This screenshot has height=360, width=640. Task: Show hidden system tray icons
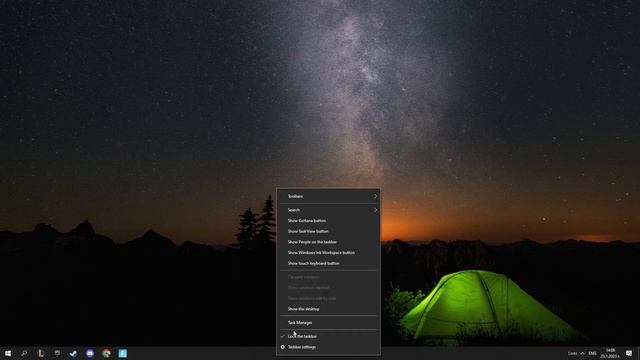pos(582,353)
